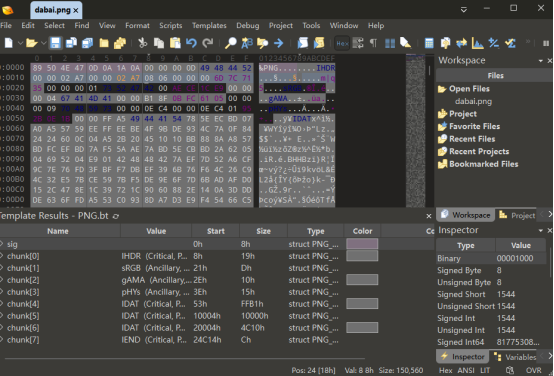This screenshot has height=376, width=554.
Task: Click the Checksum toolbar icon
Action: (x=510, y=43)
